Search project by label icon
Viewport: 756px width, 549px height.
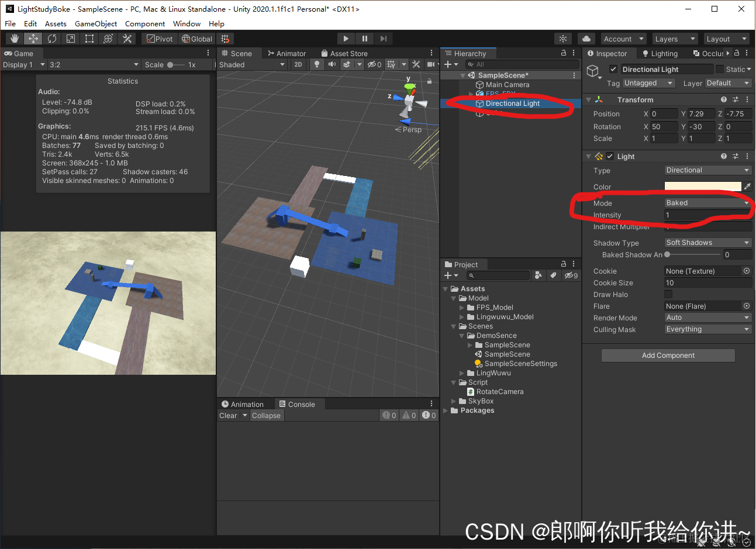553,275
